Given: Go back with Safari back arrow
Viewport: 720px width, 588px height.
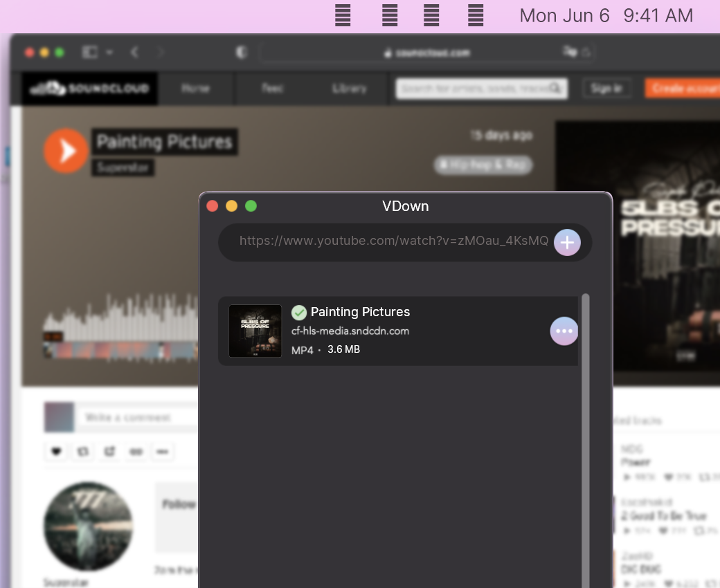Looking at the screenshot, I should coord(135,53).
